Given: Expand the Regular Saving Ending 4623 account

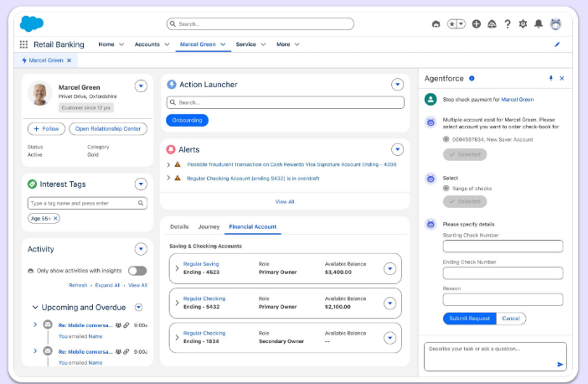Looking at the screenshot, I should pos(177,268).
